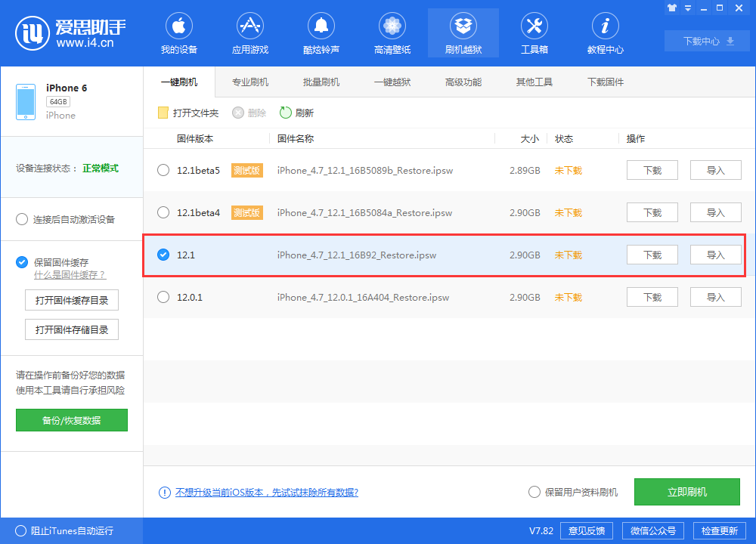This screenshot has height=544, width=756.
Task: Click the iPhone 6 device thumbnail
Action: [25, 100]
